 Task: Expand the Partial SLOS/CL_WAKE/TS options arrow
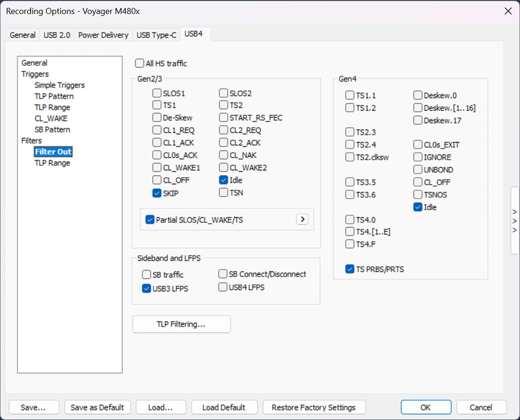tap(302, 219)
